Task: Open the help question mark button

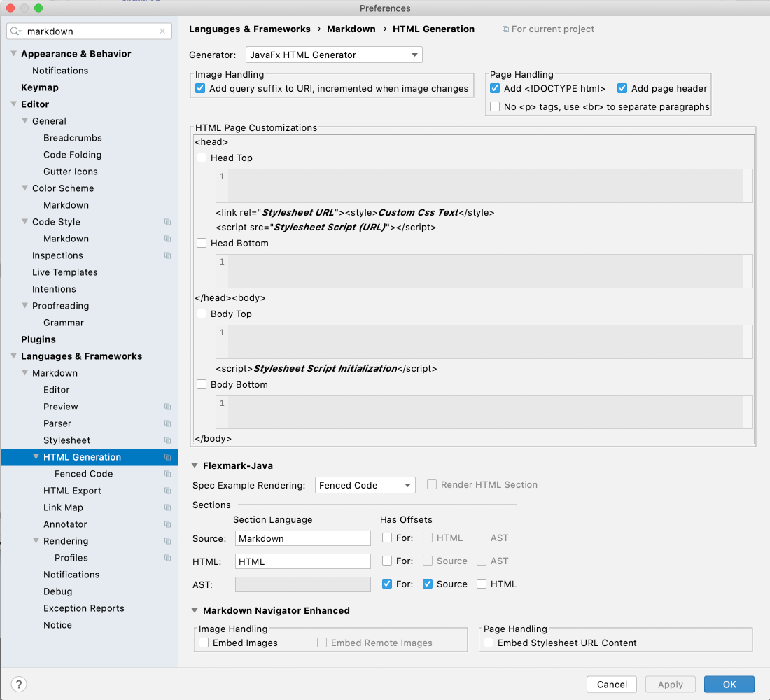Action: 19,685
